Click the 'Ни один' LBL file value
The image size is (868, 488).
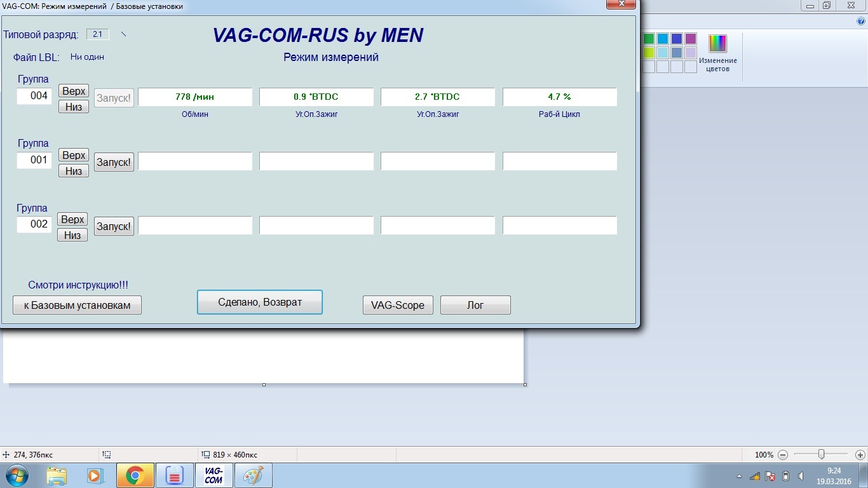[87, 57]
